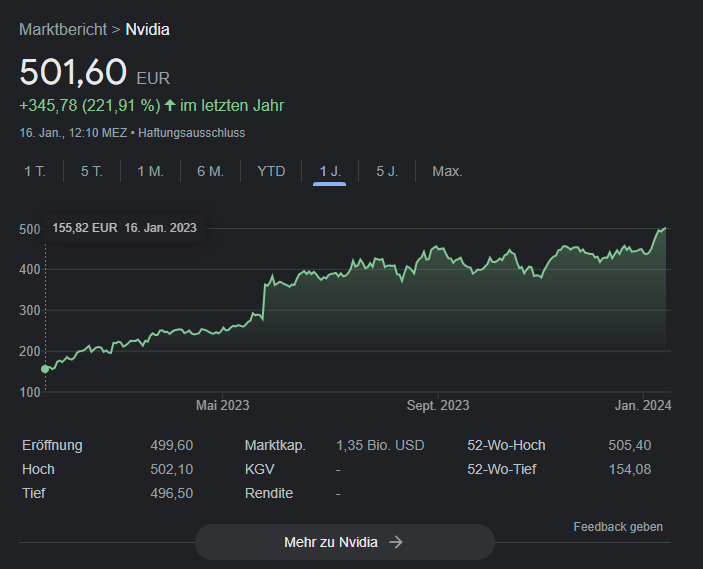The image size is (703, 569).
Task: Go to the Marktbericht breadcrumb link
Action: tap(62, 29)
